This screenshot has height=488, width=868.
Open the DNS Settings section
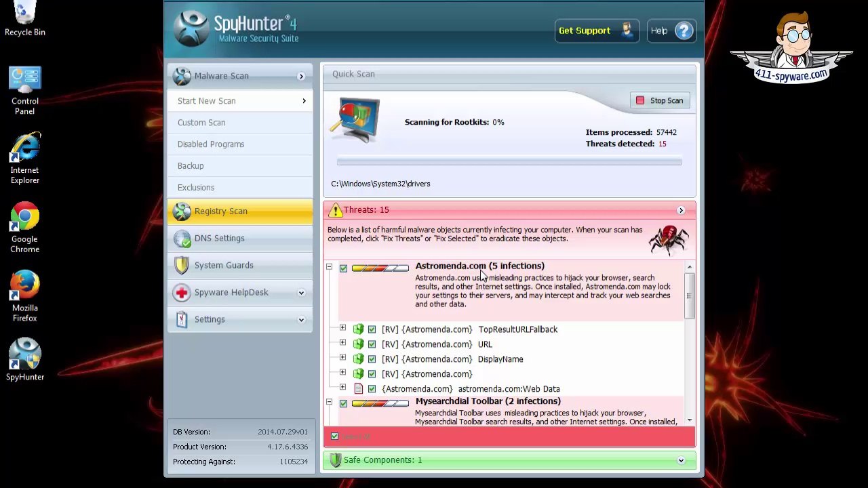pos(240,239)
